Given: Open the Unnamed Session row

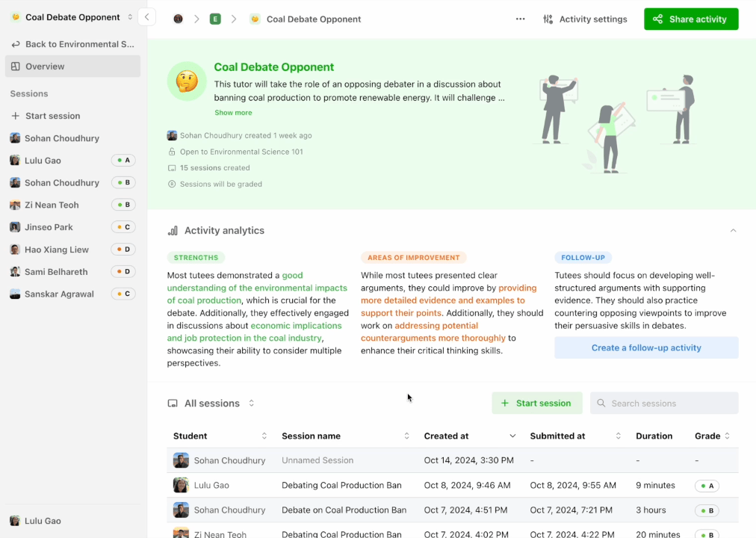Looking at the screenshot, I should click(453, 460).
